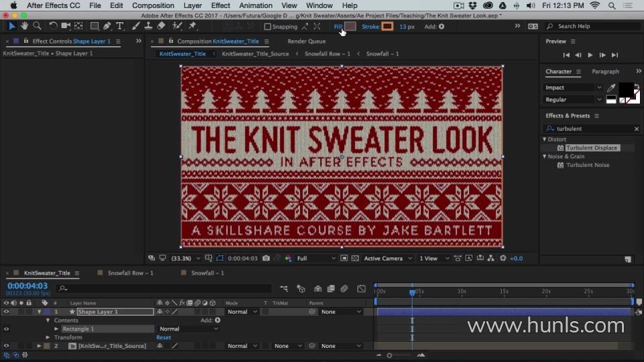Open the Graph Editor icon
Viewport: 644px width, 362px height.
pos(362,288)
